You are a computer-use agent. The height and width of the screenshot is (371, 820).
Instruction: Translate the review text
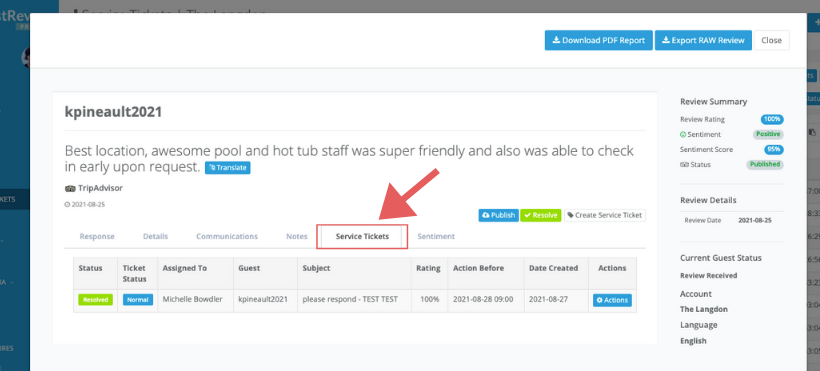click(x=227, y=168)
